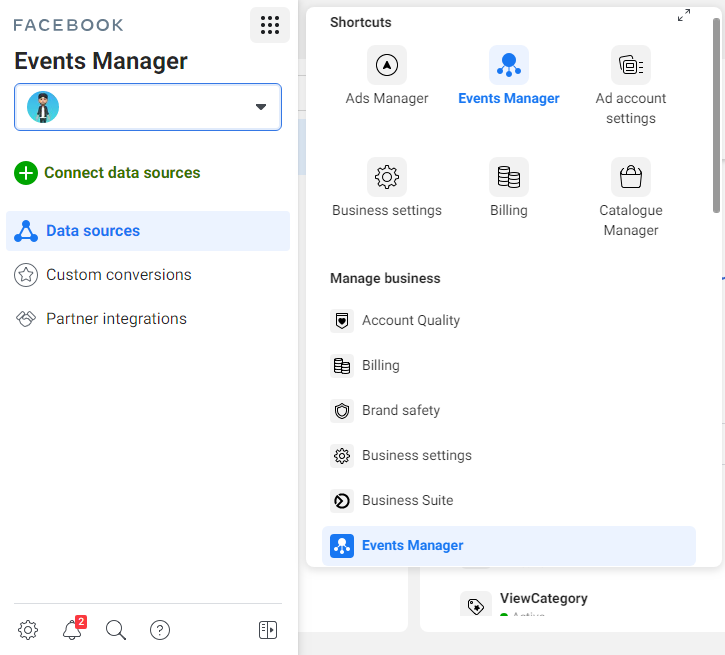Open settings gear in bottom bar
Image resolution: width=725 pixels, height=655 pixels.
(28, 630)
